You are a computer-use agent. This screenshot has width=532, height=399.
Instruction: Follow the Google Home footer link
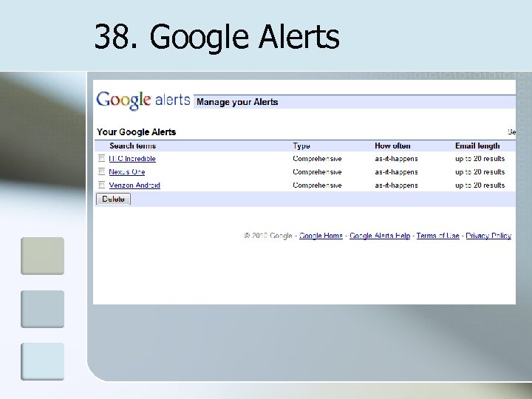(321, 236)
